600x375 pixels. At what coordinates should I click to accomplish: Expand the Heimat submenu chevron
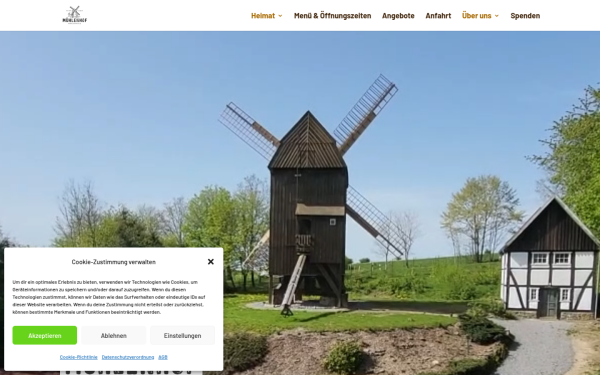(x=280, y=16)
